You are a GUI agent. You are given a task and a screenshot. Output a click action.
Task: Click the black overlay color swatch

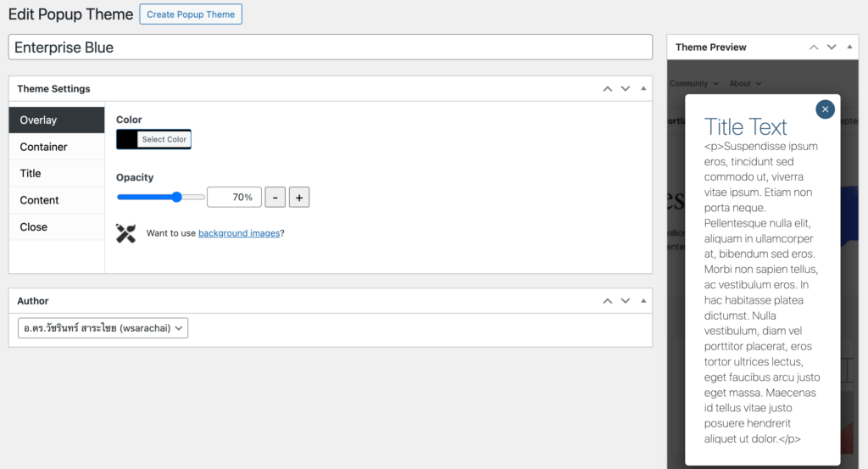[x=127, y=139]
